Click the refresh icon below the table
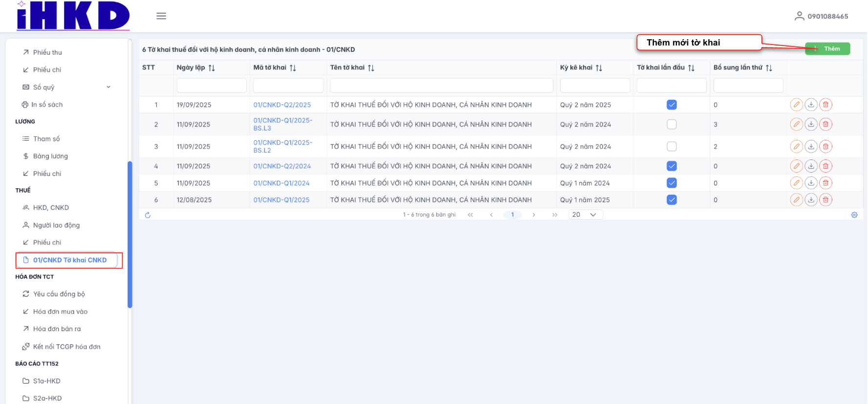 point(148,215)
